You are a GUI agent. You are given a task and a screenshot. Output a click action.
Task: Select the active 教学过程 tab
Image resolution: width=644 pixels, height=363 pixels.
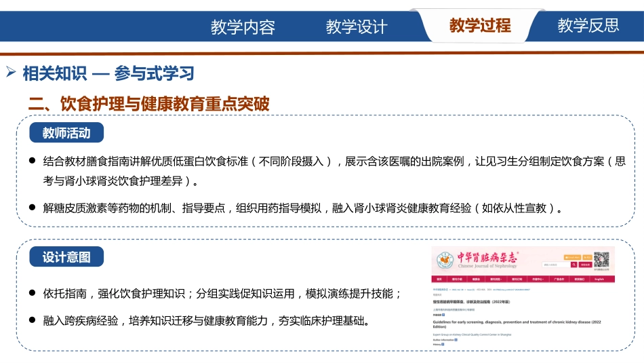(x=480, y=26)
